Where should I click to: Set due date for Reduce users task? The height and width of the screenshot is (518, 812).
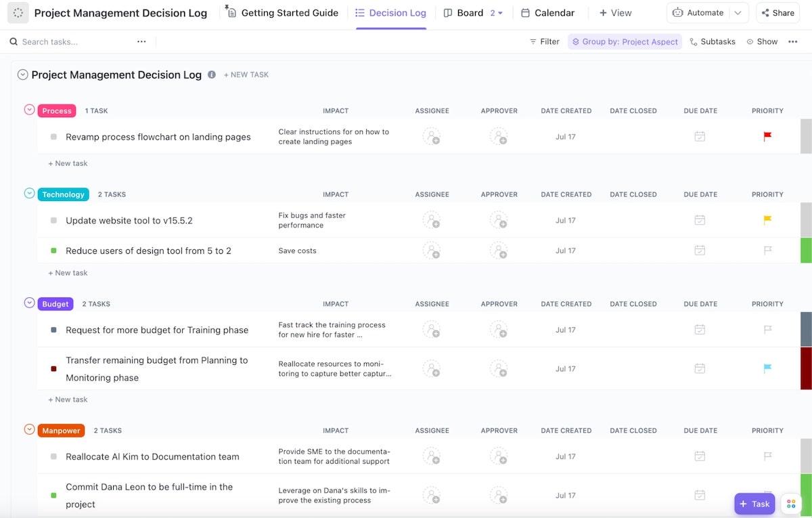[x=700, y=251]
